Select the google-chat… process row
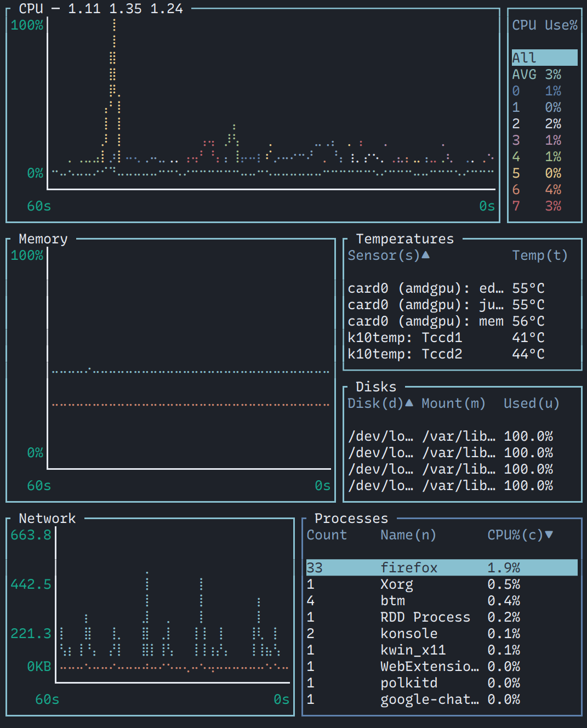This screenshot has width=587, height=728. [442, 699]
